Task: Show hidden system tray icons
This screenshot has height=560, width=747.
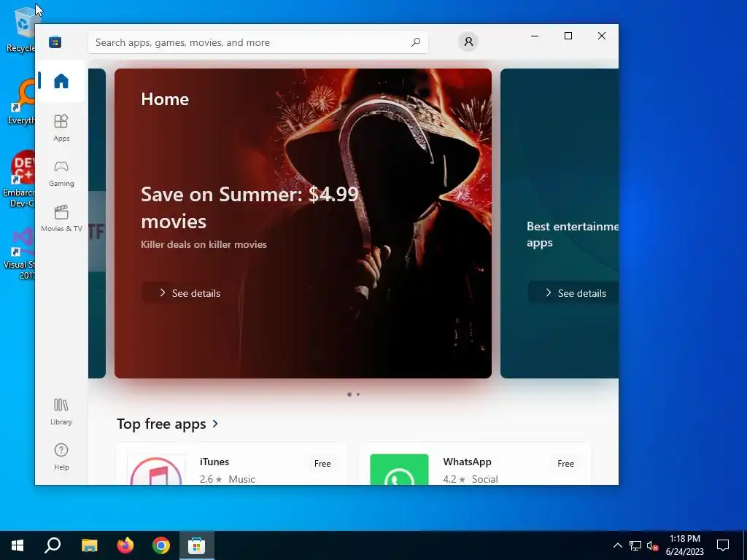Action: [x=617, y=545]
